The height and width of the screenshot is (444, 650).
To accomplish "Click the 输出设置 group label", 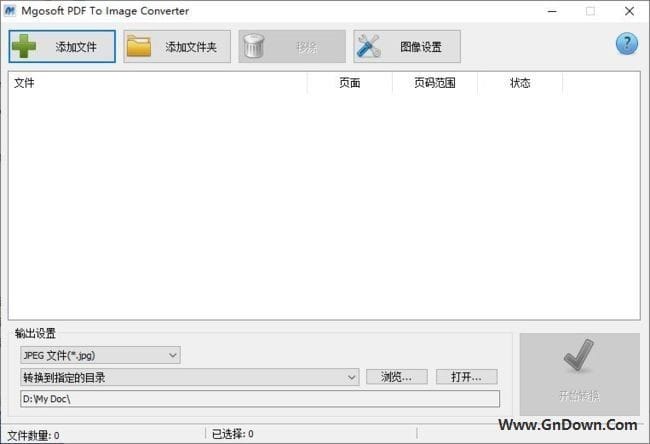I will pos(35,333).
